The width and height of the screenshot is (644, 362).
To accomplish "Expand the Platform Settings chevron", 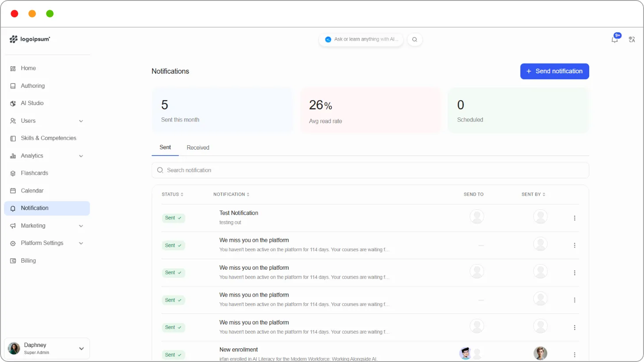I will 81,243.
